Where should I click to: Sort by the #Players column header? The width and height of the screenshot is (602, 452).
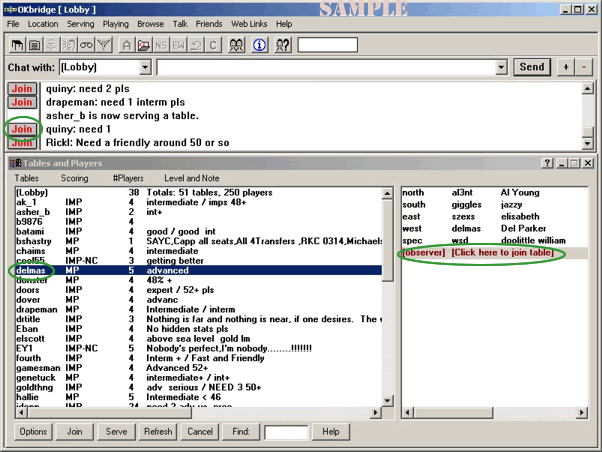(128, 178)
